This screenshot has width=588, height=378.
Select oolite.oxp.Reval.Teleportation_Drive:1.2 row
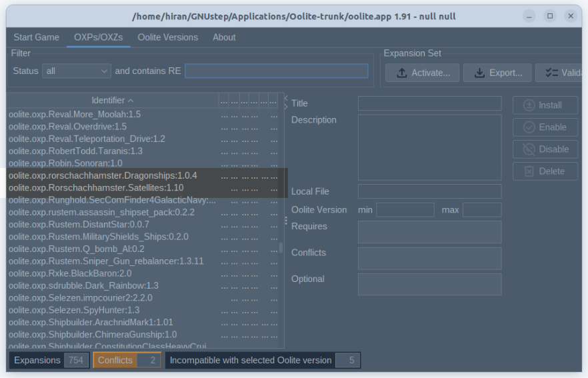click(x=143, y=139)
